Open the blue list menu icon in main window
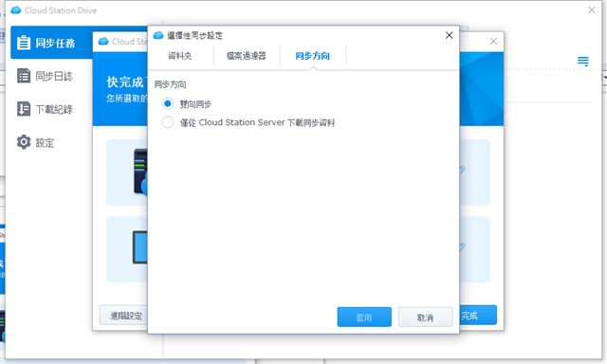 coord(583,61)
